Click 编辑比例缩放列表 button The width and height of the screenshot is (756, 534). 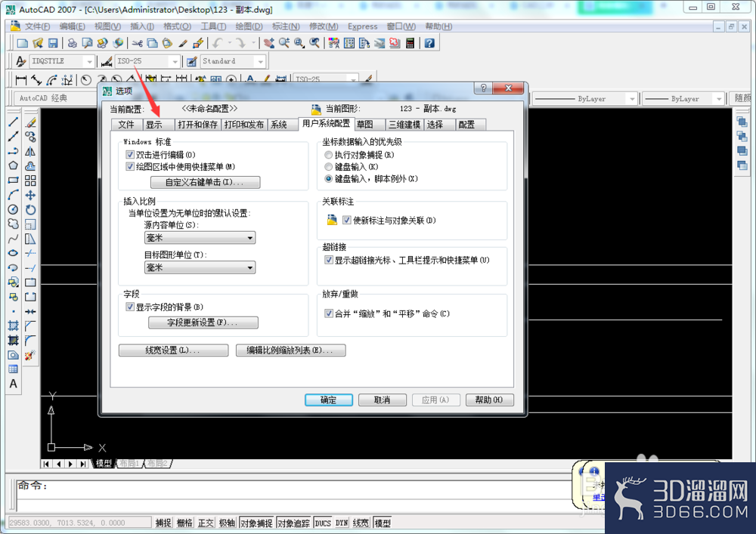[291, 350]
